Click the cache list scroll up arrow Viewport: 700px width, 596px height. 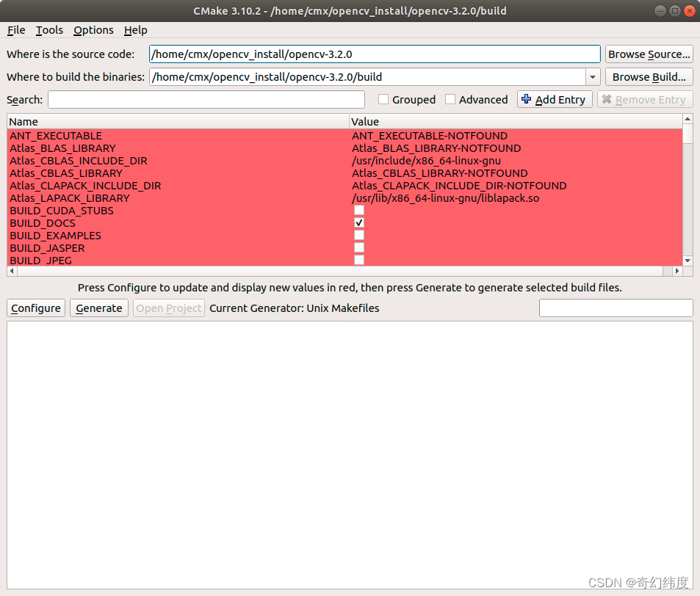(x=688, y=119)
